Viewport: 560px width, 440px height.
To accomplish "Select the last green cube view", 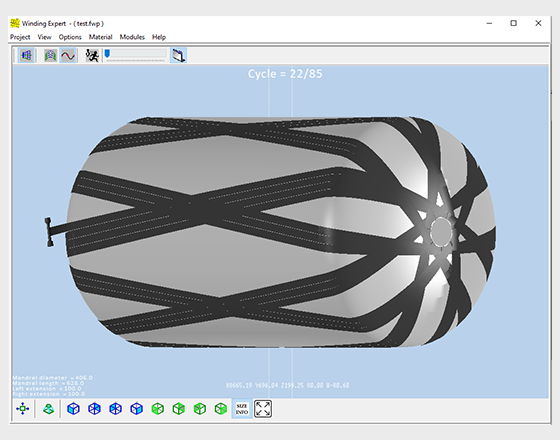I will click(221, 409).
